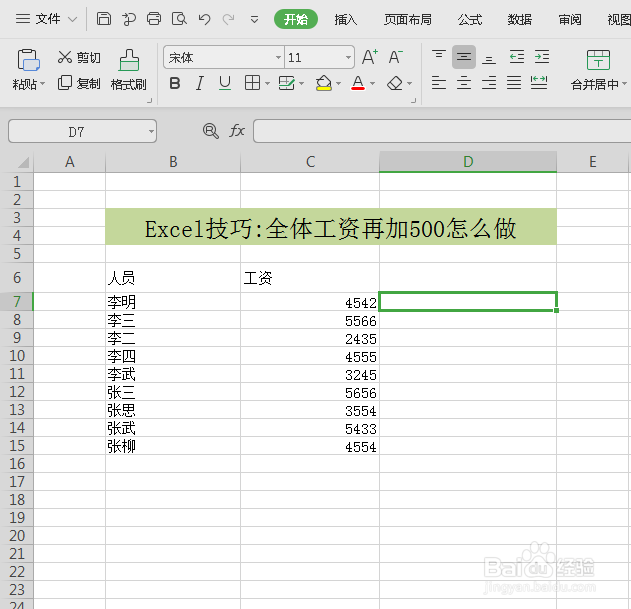The height and width of the screenshot is (609, 631).
Task: Click the fill color bucket swatch
Action: click(324, 83)
